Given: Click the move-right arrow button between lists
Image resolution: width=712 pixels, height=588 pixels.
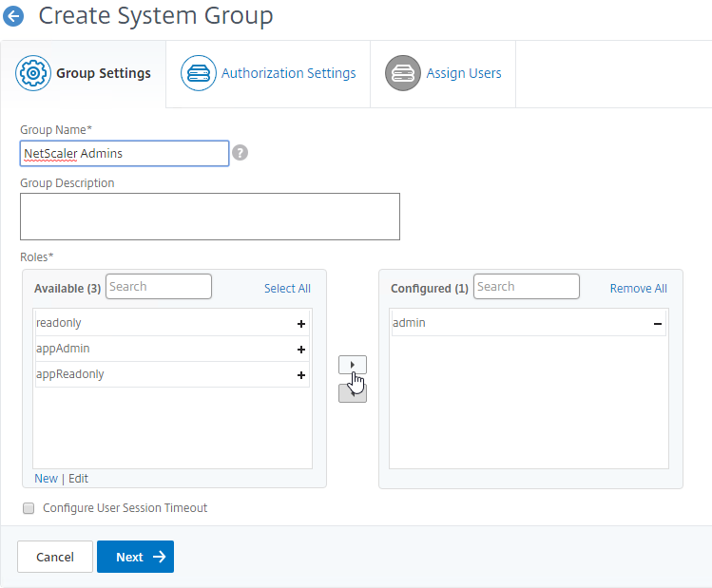Looking at the screenshot, I should point(352,365).
